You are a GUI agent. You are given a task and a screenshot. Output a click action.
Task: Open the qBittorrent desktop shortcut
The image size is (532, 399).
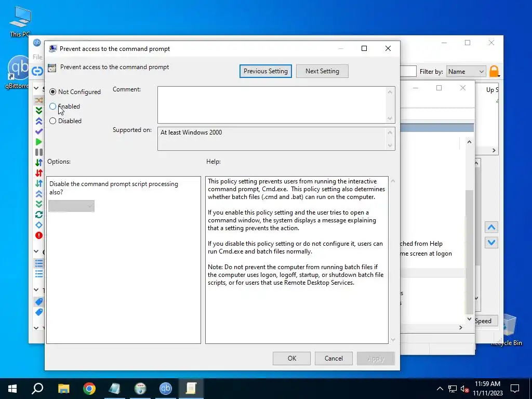(18, 72)
